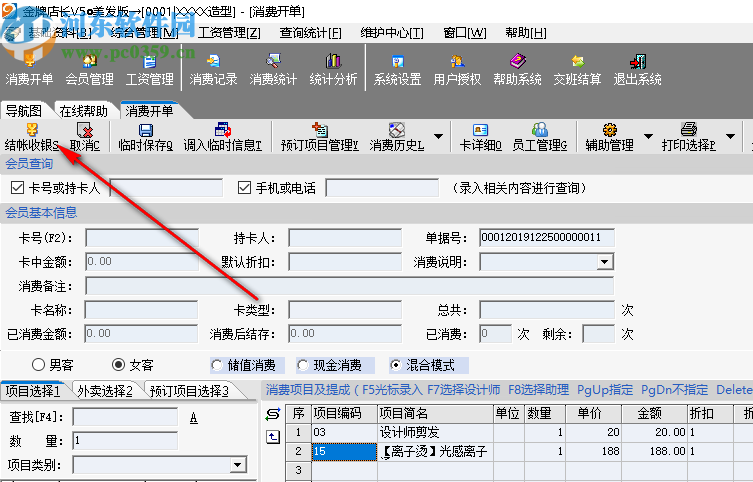753x482 pixels.
Task: Open 消费说明 combo box dropdown
Action: [x=605, y=262]
